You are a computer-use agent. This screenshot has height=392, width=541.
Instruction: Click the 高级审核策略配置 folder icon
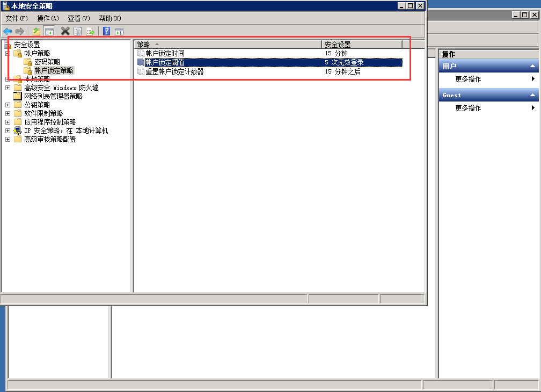[x=18, y=139]
